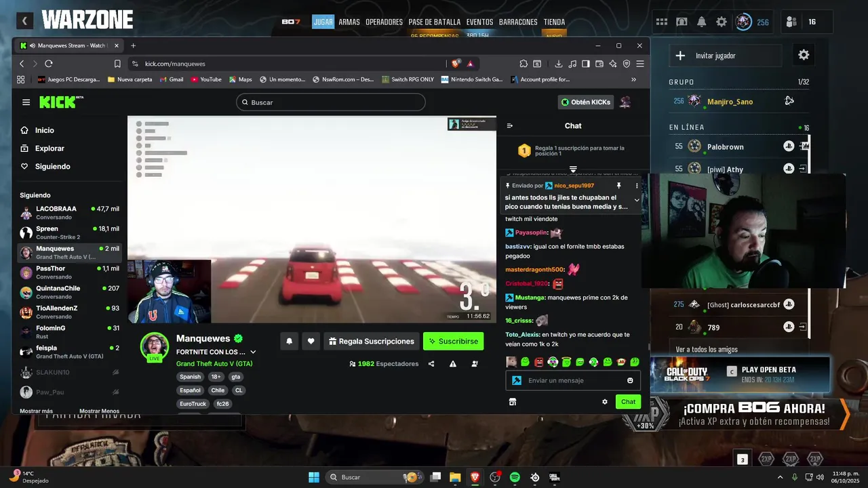The image size is (868, 488).
Task: Open the ARMAS tab in Warzone
Action: (x=349, y=22)
